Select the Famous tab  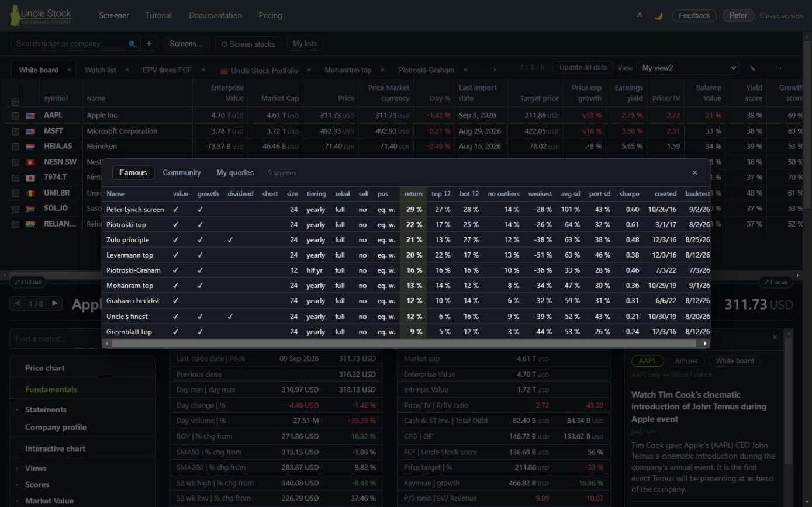tap(133, 172)
